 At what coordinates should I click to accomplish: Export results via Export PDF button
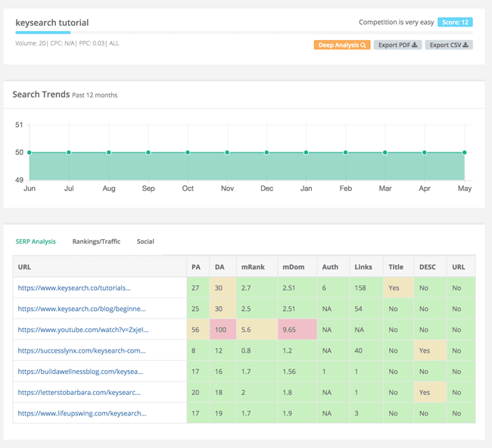click(x=397, y=45)
